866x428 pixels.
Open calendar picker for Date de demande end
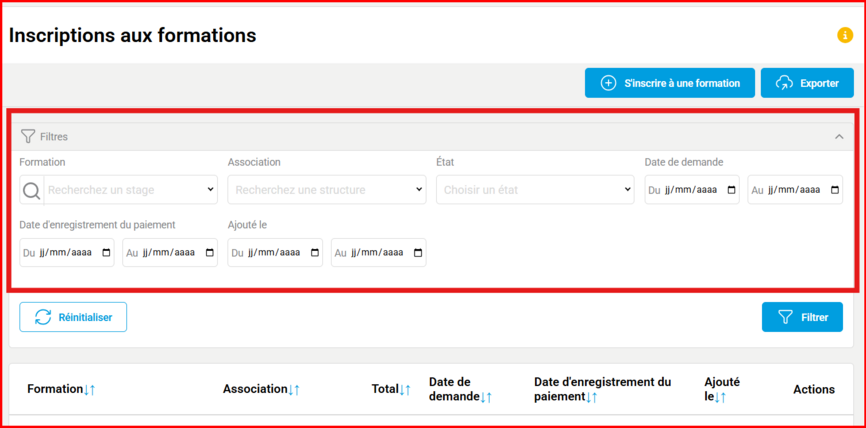point(834,190)
